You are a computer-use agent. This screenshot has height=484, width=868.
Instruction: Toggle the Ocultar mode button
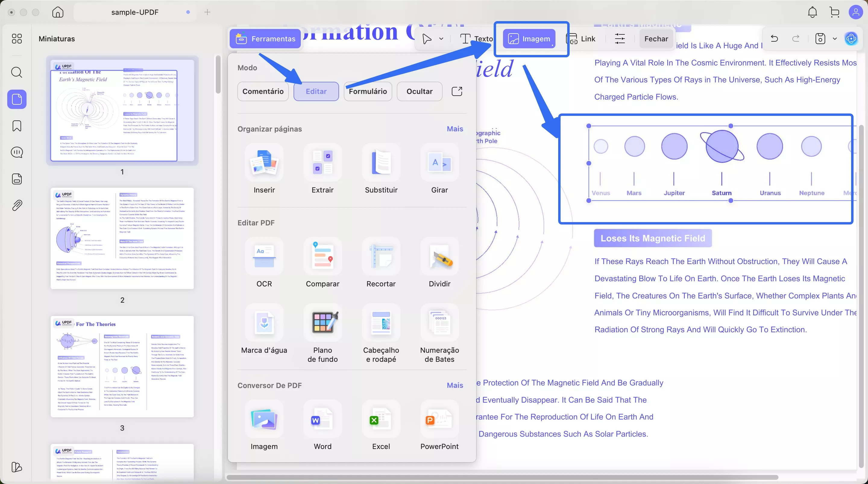click(x=419, y=91)
